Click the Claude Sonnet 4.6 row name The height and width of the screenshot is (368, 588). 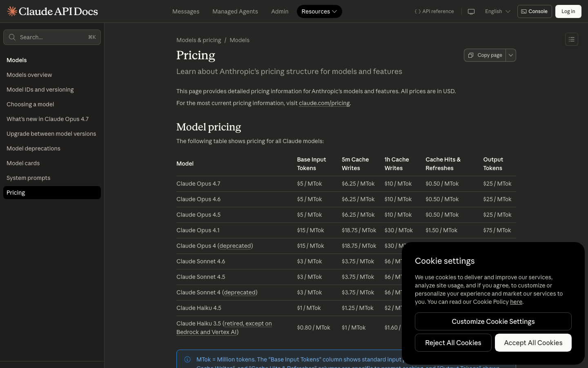(201, 261)
